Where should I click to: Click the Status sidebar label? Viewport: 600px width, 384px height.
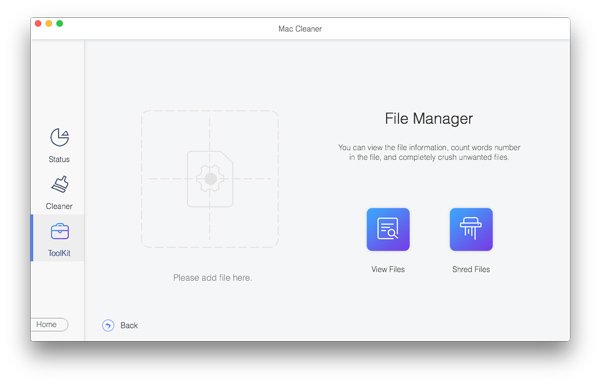59,159
